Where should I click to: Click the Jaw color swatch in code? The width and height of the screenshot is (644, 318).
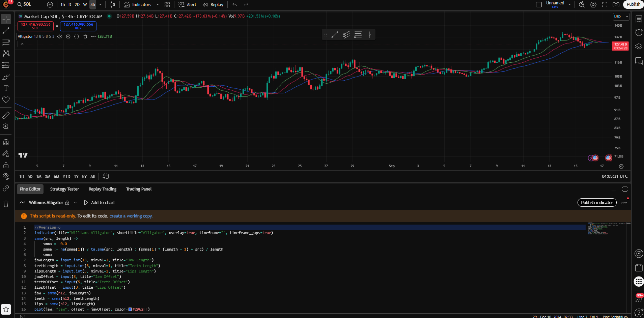point(130,310)
